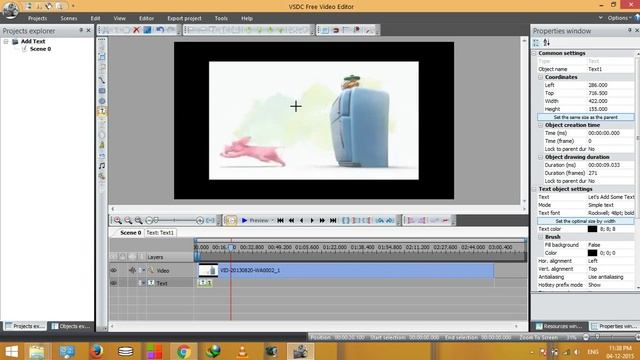Click the fast forward button

click(x=322, y=220)
